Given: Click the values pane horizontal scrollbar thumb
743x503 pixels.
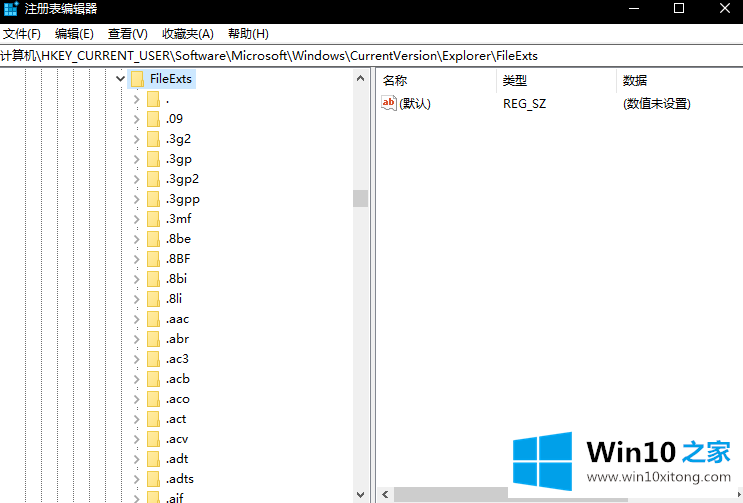Looking at the screenshot, I should 511,495.
